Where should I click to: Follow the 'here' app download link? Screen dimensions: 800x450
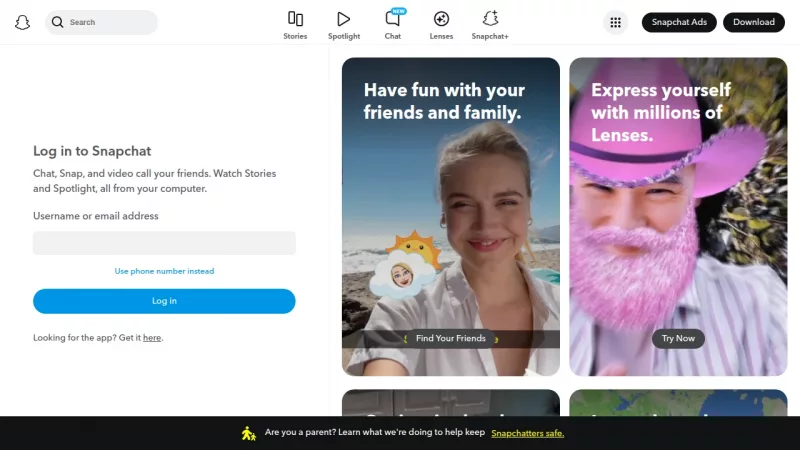coord(152,338)
